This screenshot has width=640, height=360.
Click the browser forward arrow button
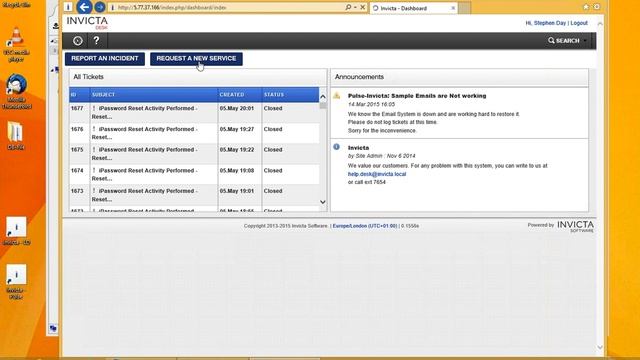click(x=100, y=7)
